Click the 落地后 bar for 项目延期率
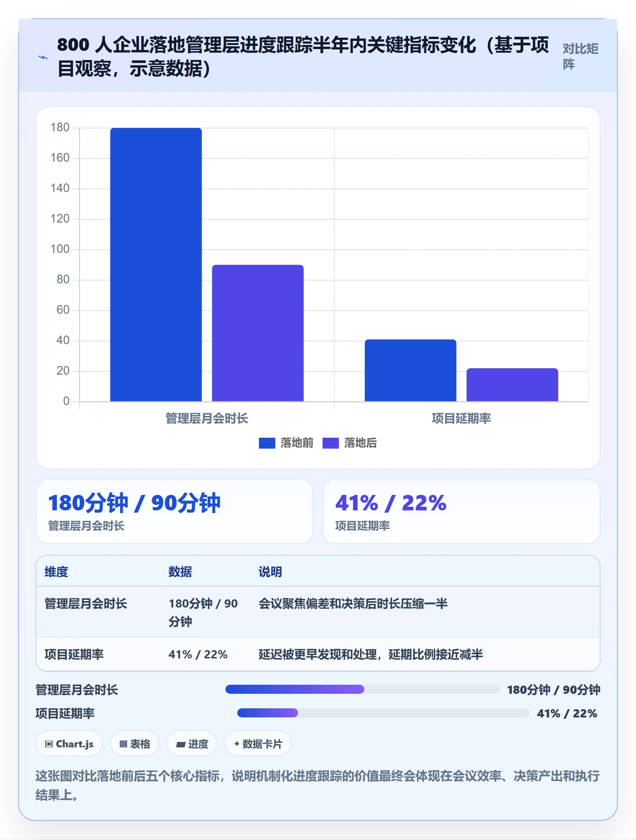The width and height of the screenshot is (636, 840). pos(512,385)
